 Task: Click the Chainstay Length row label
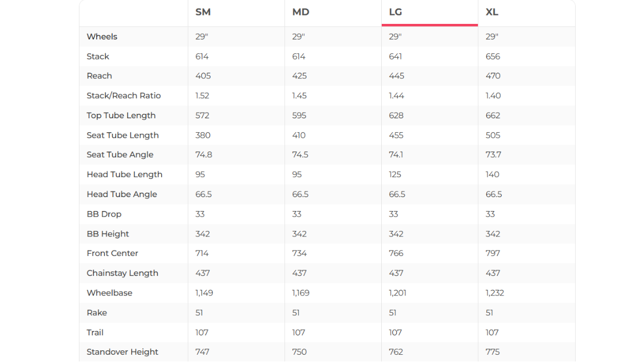click(x=122, y=273)
